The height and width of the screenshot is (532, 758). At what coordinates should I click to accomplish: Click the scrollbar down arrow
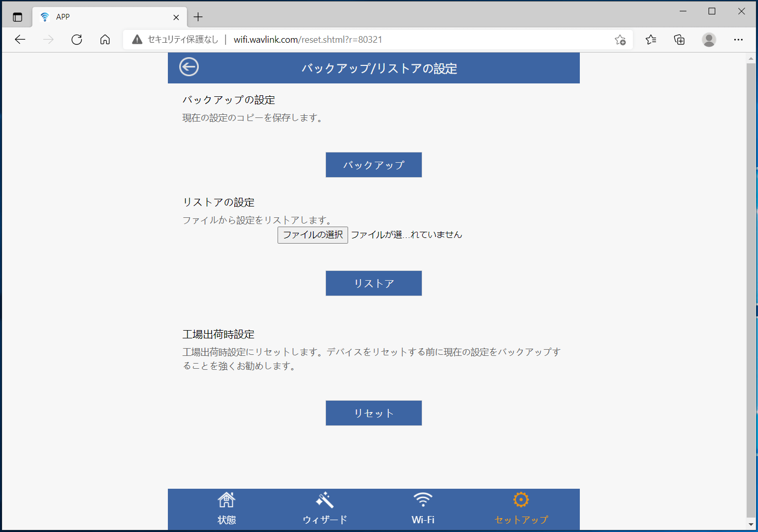click(751, 524)
